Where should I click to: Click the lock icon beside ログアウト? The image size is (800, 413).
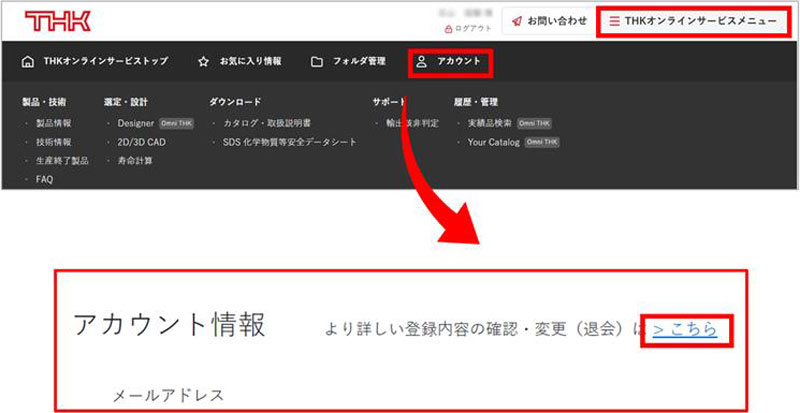(448, 29)
